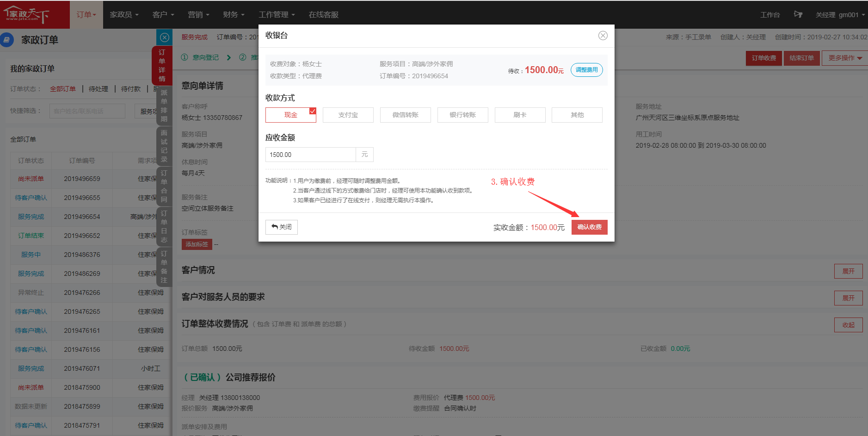Click the arrow after 意向登记 step
Image resolution: width=868 pixels, height=436 pixels.
tap(229, 57)
